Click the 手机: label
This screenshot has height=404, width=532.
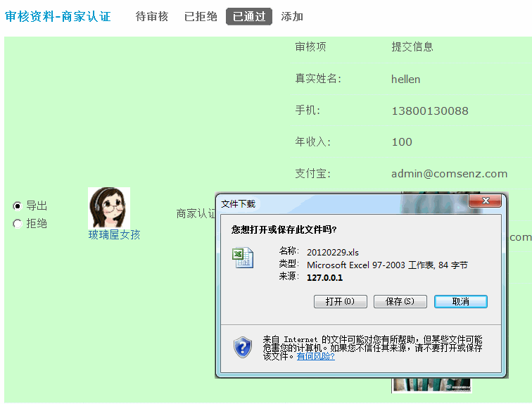[x=308, y=110]
